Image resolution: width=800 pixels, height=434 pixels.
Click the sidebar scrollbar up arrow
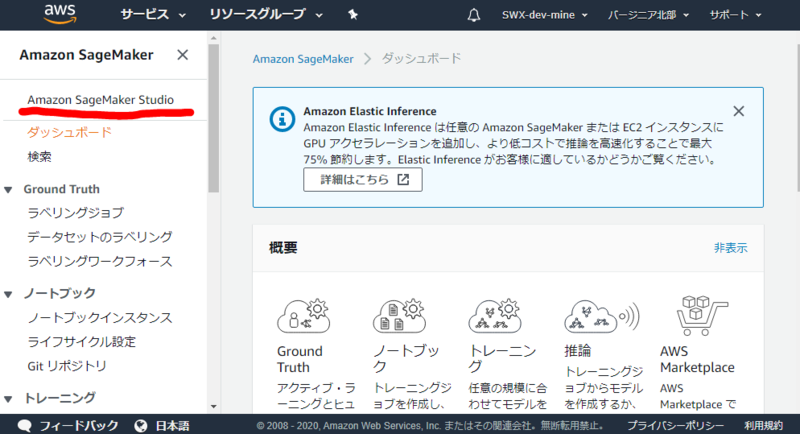214,38
